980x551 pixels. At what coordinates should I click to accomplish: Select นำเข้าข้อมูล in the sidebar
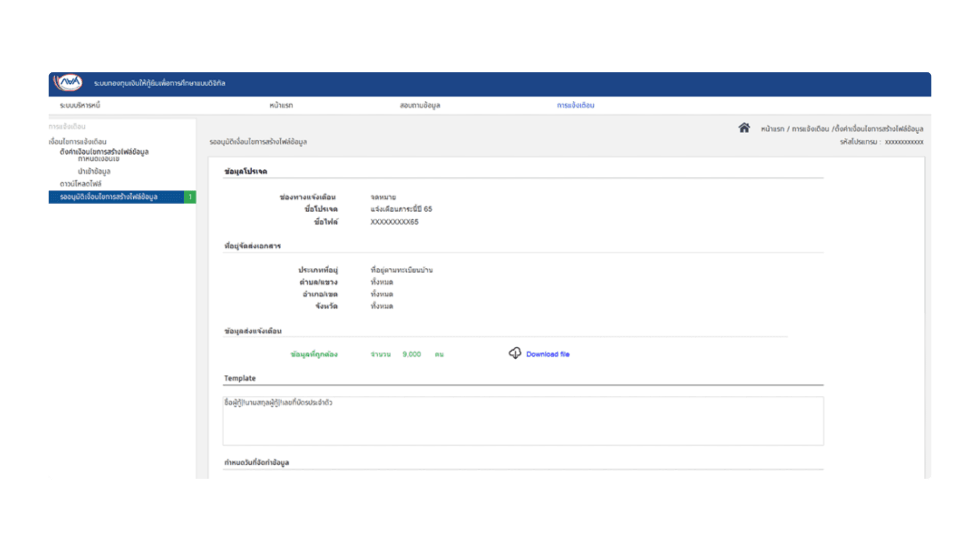[94, 171]
